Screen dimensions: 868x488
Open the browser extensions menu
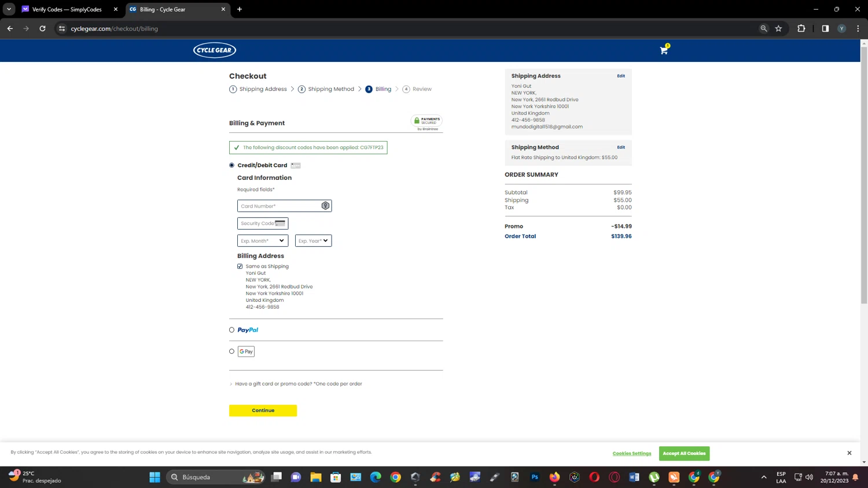tap(801, 28)
